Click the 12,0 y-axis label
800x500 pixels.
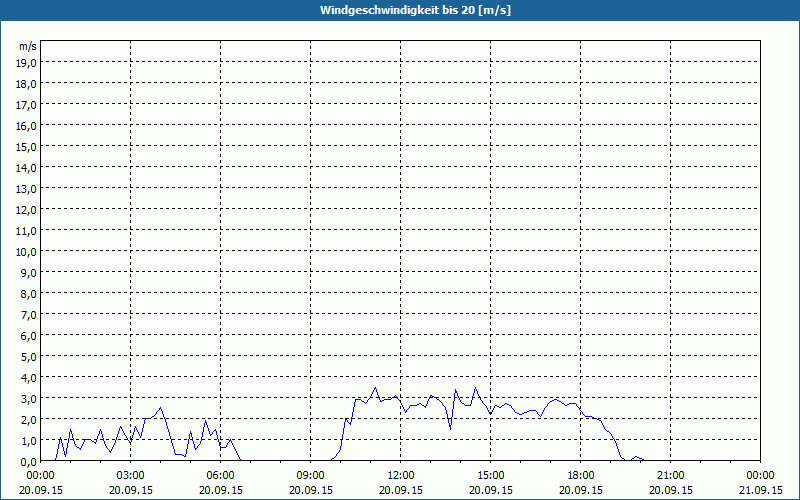point(27,210)
